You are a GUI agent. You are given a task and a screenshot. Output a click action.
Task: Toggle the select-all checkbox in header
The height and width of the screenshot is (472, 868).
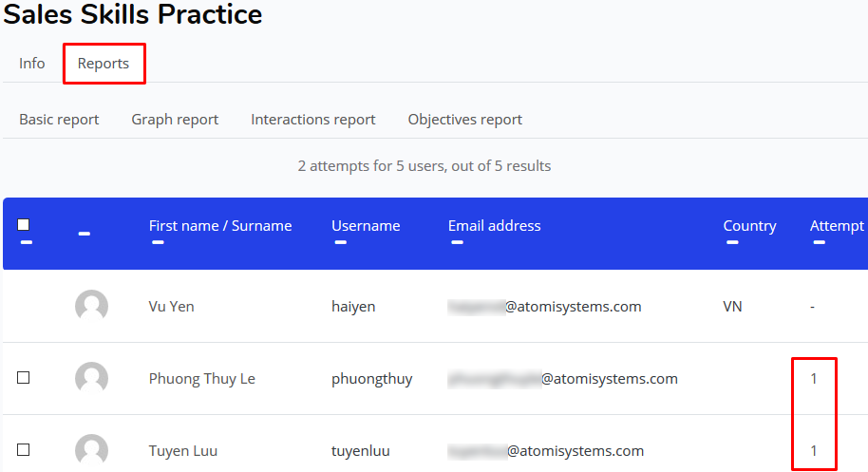tap(23, 224)
